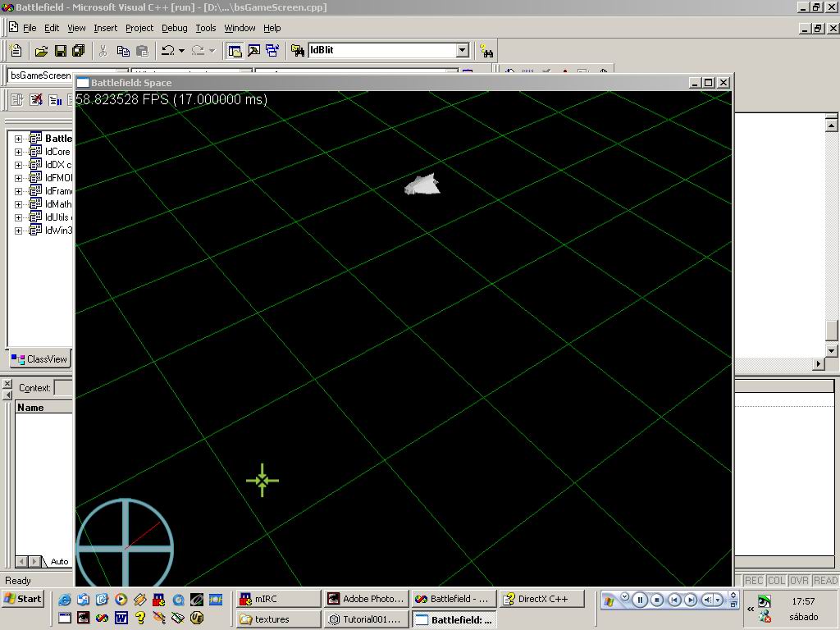Open the DirectX C++ help taskbar button

tap(542, 599)
